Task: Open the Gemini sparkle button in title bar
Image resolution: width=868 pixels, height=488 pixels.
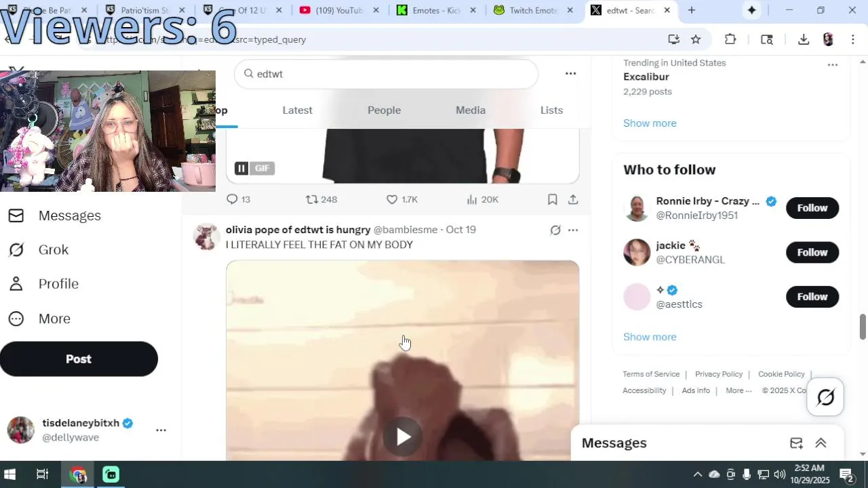Action: (x=751, y=10)
